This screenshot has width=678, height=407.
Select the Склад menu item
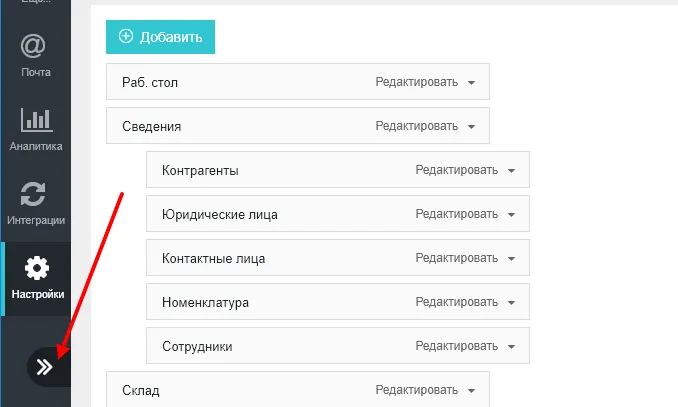coord(141,390)
